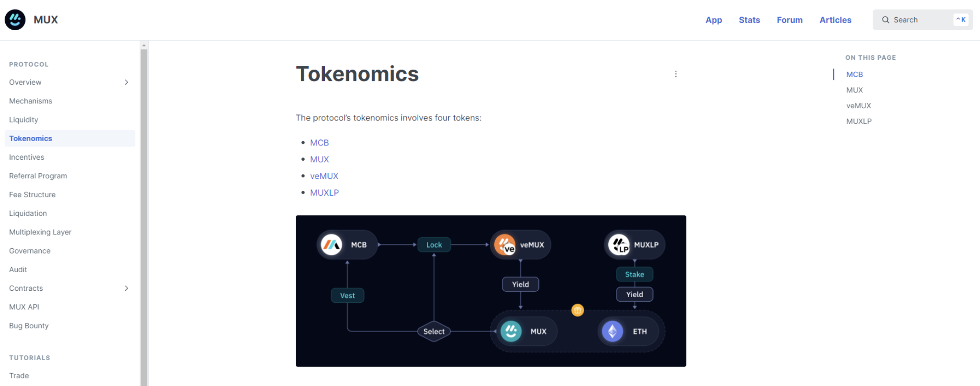Screen dimensions: 980x386
Task: Open the Forum menu item
Action: coord(790,20)
